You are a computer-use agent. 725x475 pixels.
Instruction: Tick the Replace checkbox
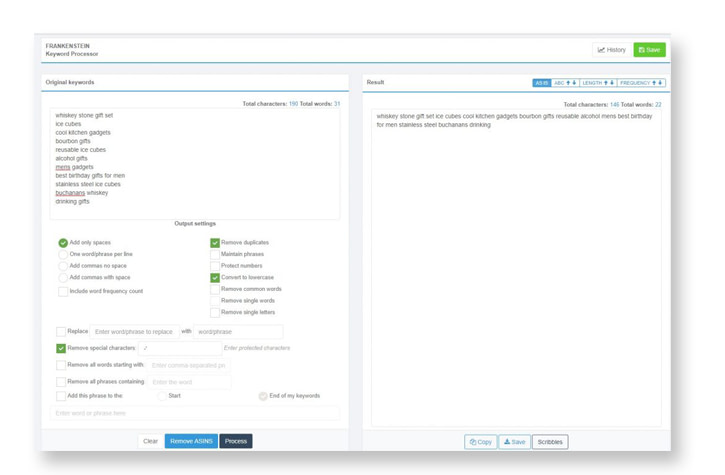tap(61, 332)
